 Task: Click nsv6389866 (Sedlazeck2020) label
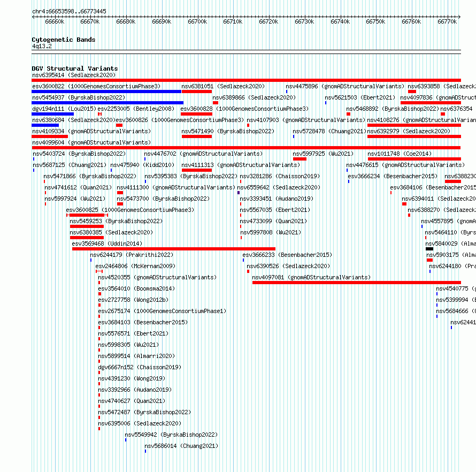(x=254, y=97)
